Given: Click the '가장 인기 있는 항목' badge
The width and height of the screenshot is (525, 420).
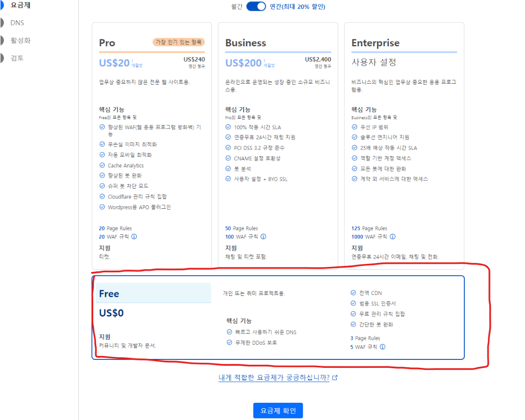Looking at the screenshot, I should [178, 42].
